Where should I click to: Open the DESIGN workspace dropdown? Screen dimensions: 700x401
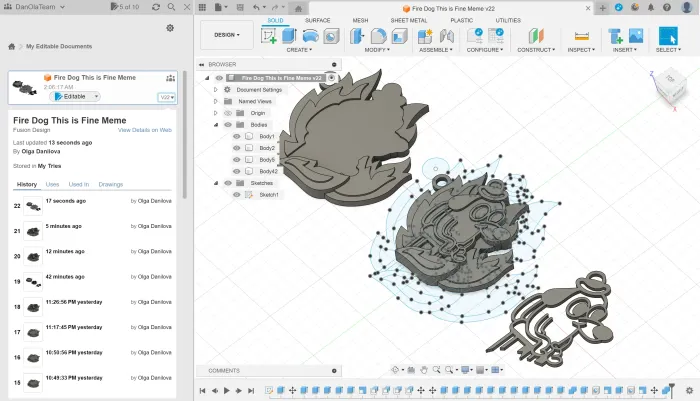coord(227,35)
